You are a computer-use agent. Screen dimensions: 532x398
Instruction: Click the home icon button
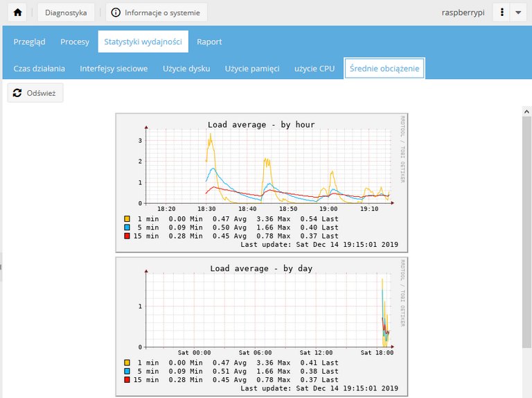pyautogui.click(x=18, y=12)
